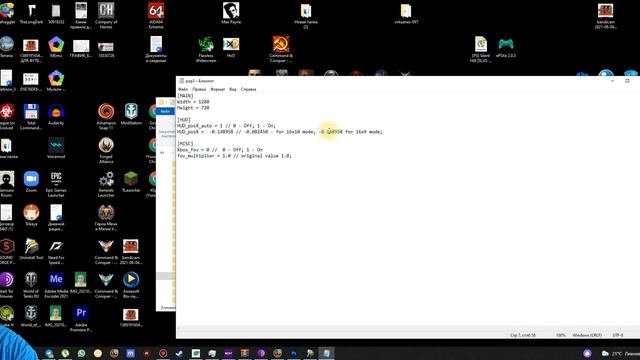Open the ePSXe 2.0.5 emulator icon
Screen dimensions: 640x360
[506, 47]
